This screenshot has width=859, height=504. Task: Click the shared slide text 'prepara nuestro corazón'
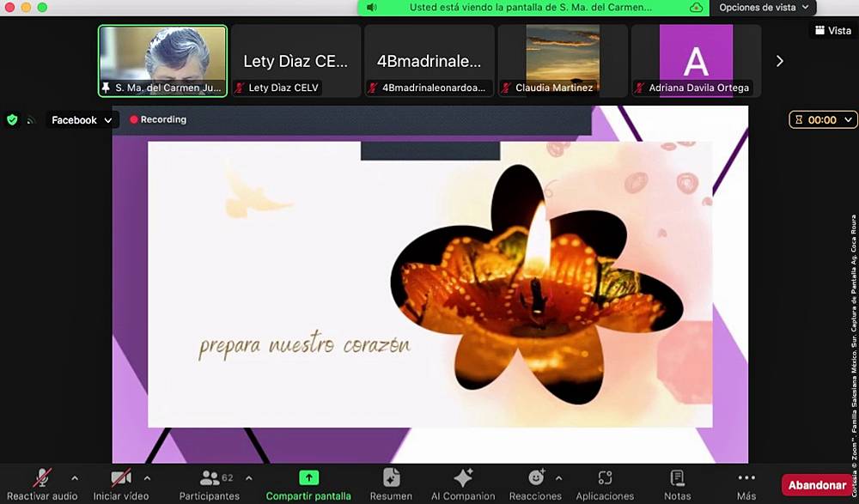pos(304,346)
